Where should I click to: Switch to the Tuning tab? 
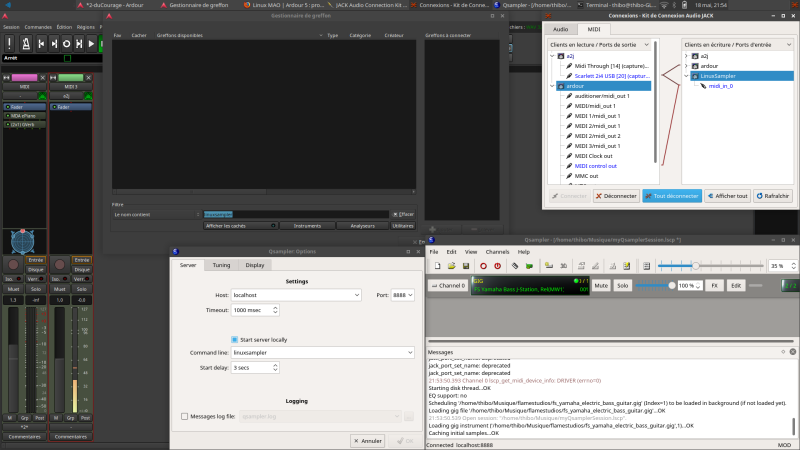point(221,265)
